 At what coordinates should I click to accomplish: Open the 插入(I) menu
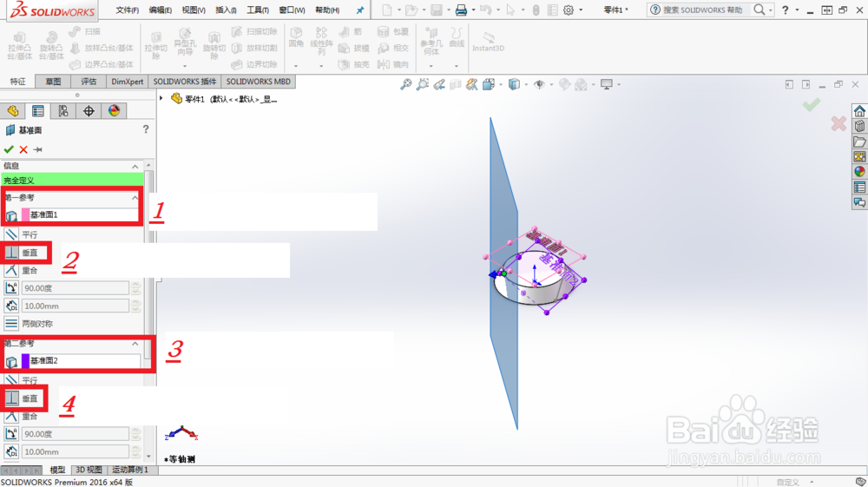(226, 10)
